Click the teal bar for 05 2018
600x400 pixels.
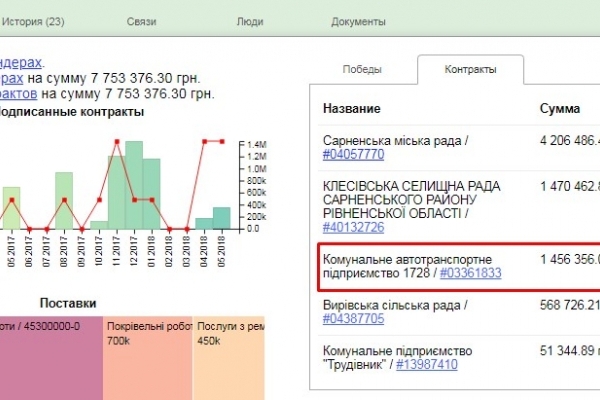221,218
